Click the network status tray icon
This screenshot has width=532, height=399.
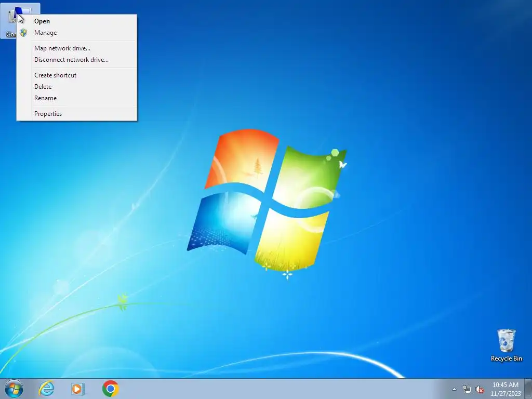467,389
